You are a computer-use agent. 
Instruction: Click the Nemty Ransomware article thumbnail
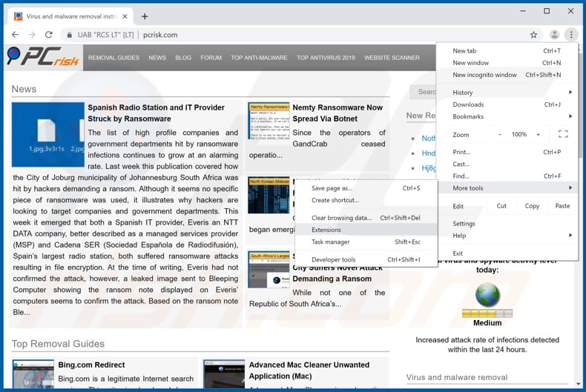tap(269, 121)
